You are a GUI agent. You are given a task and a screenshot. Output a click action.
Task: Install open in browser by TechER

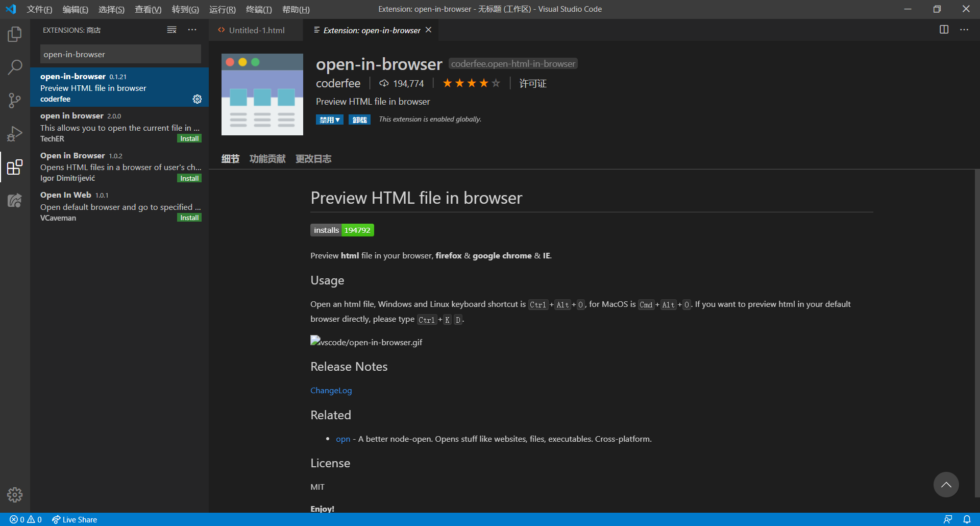click(189, 138)
